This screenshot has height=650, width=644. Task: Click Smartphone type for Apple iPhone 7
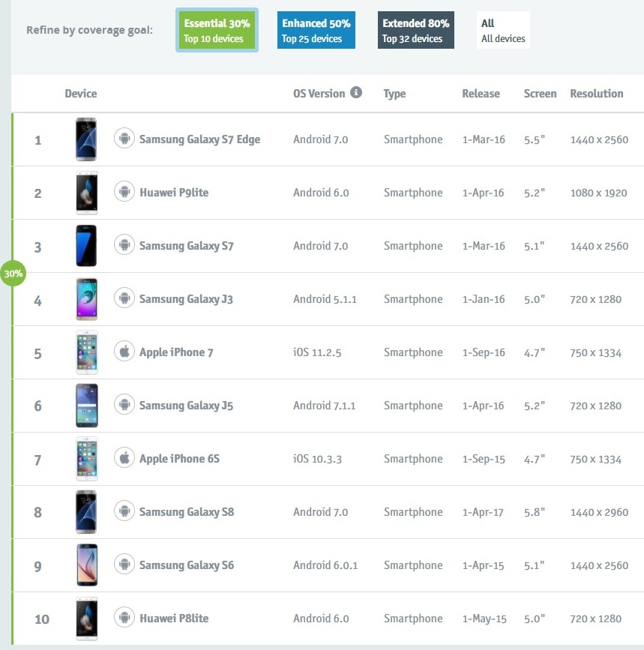[x=413, y=352]
